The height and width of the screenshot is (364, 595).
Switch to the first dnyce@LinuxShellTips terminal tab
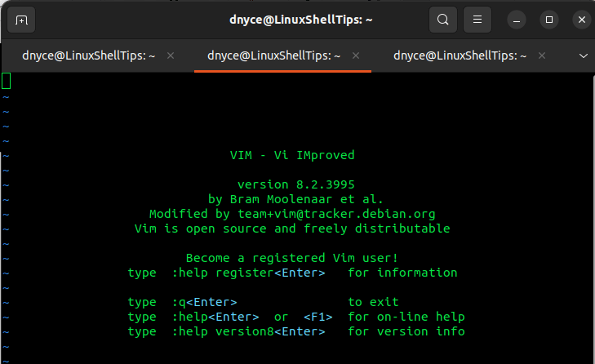pyautogui.click(x=88, y=55)
